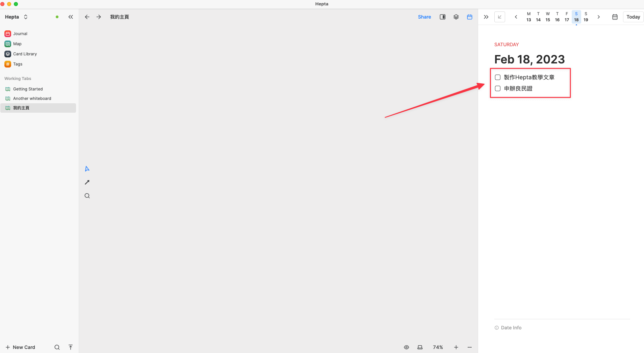Toggle the whiteboard eye visibility icon
Viewport: 644px width, 353px height.
(406, 347)
